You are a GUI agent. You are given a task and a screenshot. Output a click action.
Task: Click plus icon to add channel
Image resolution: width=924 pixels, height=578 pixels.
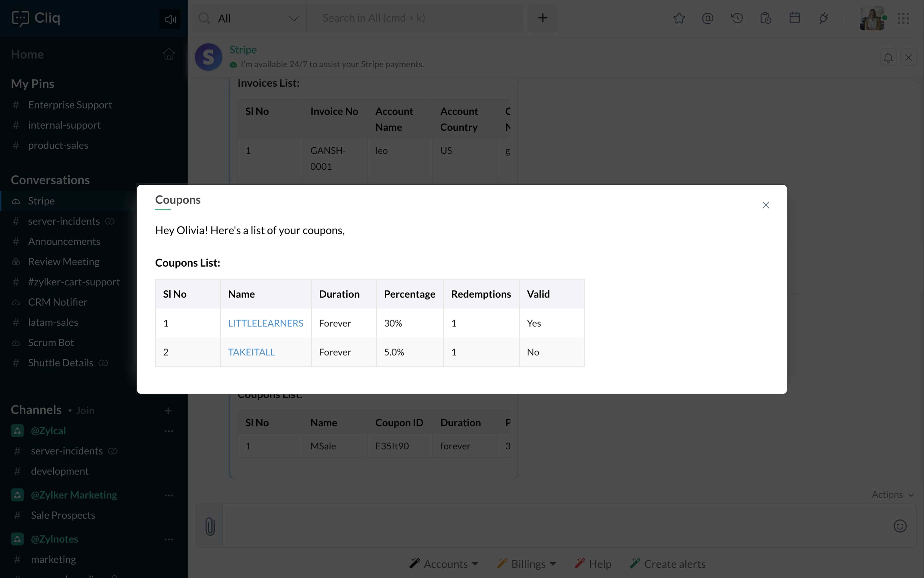click(x=168, y=411)
